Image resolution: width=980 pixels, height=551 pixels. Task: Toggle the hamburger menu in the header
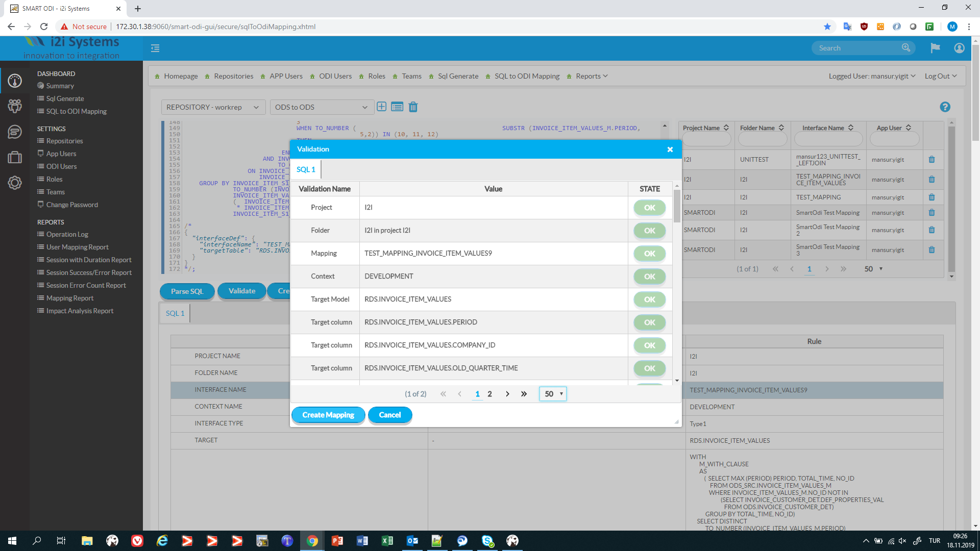(155, 48)
